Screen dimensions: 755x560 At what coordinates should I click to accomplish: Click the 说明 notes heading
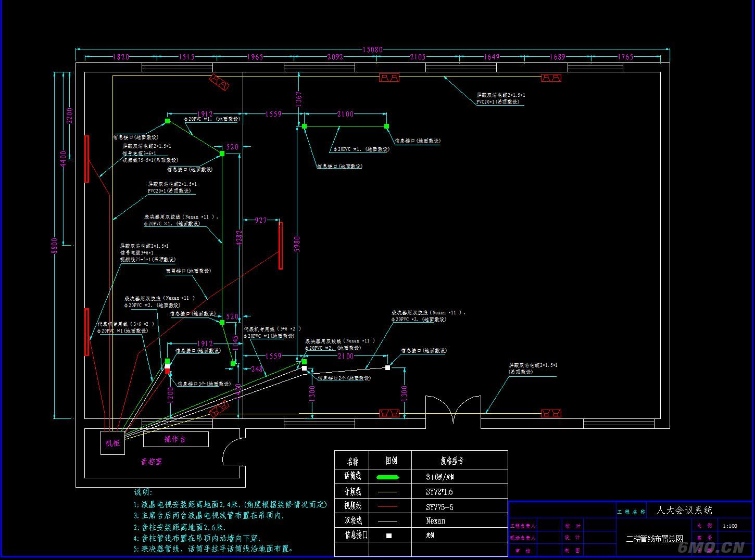[x=143, y=492]
